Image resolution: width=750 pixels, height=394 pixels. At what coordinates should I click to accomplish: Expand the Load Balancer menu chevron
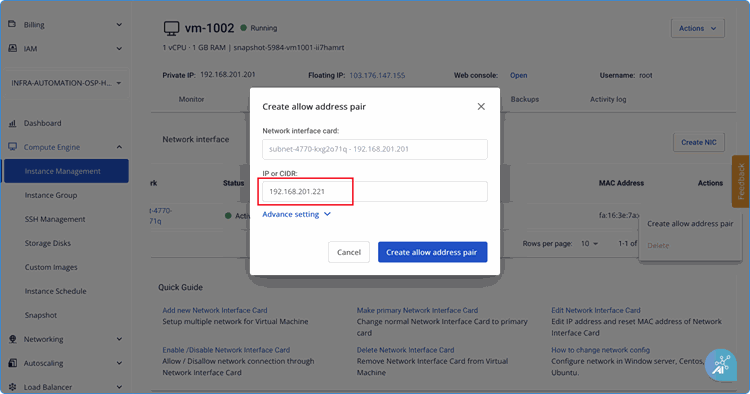pyautogui.click(x=119, y=387)
